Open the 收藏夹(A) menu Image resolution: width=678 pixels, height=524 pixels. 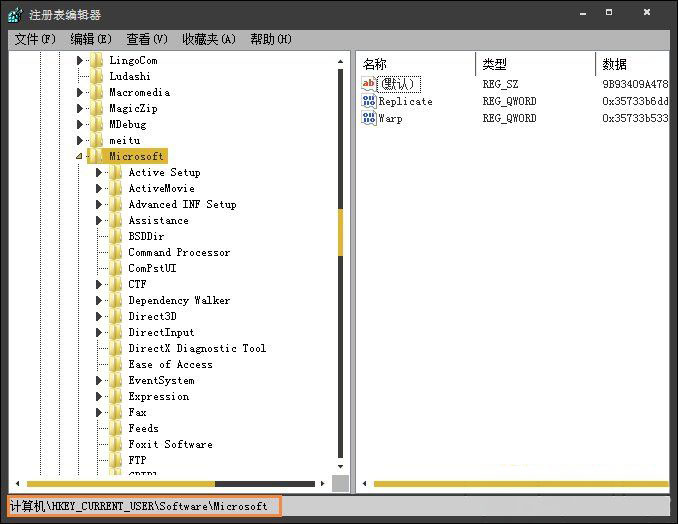pyautogui.click(x=208, y=39)
